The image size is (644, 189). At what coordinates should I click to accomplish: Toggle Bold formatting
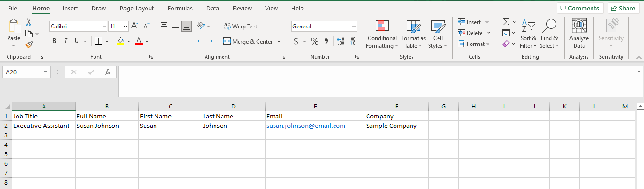[54, 41]
